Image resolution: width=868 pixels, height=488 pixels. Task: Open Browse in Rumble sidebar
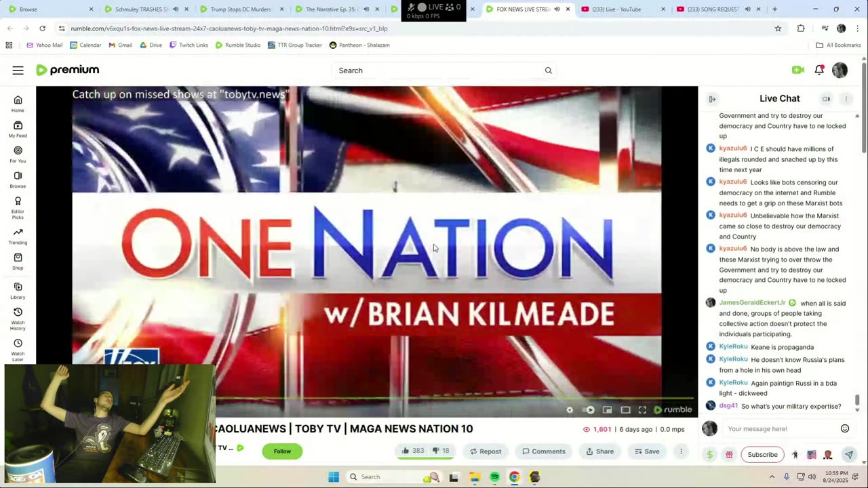18,179
